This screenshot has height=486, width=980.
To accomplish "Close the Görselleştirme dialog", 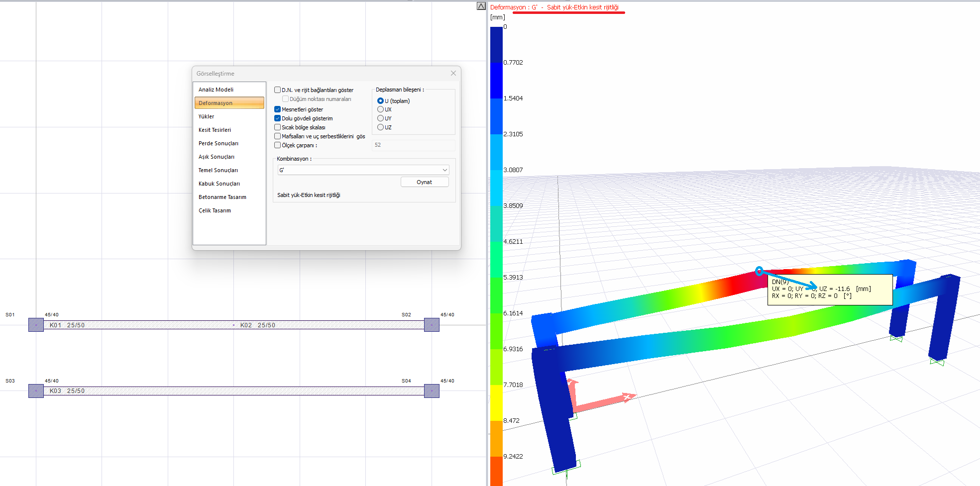I will (x=453, y=73).
